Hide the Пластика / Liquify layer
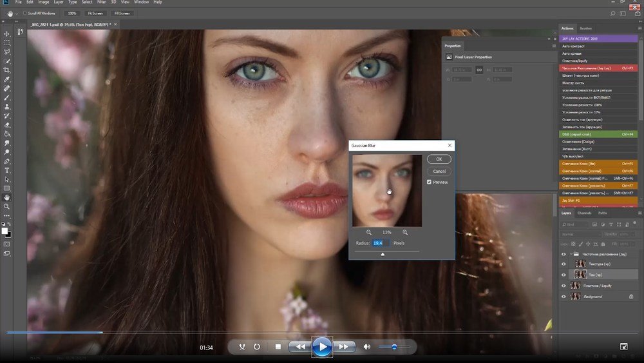 [x=563, y=285]
